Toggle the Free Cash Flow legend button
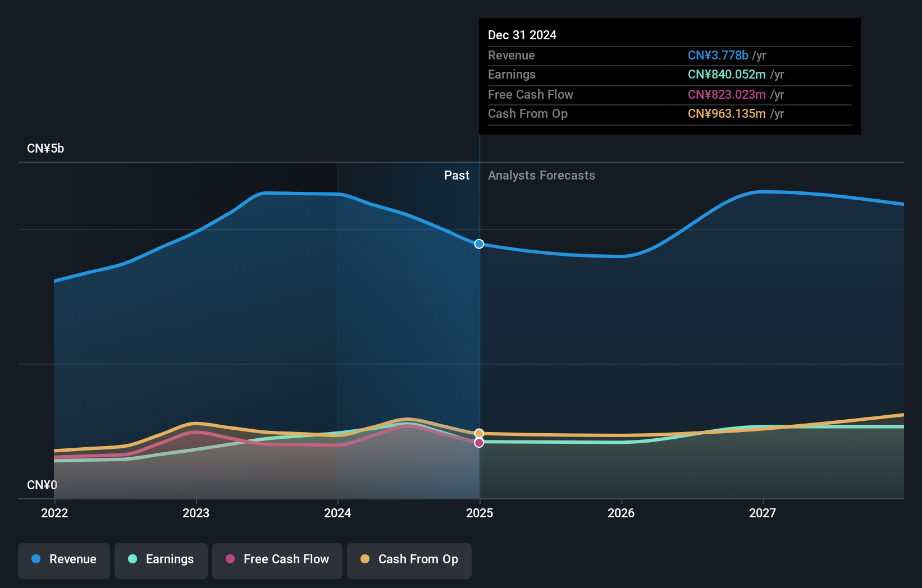Image resolution: width=922 pixels, height=588 pixels. click(x=277, y=561)
